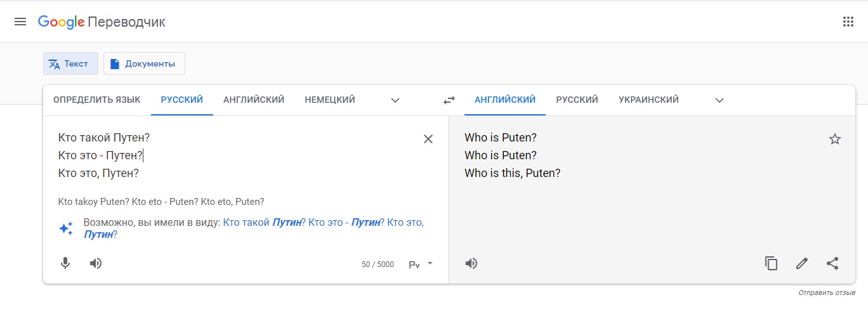The width and height of the screenshot is (868, 328).
Task: Select УКРАИНСКИЙ as target language
Action: (648, 100)
